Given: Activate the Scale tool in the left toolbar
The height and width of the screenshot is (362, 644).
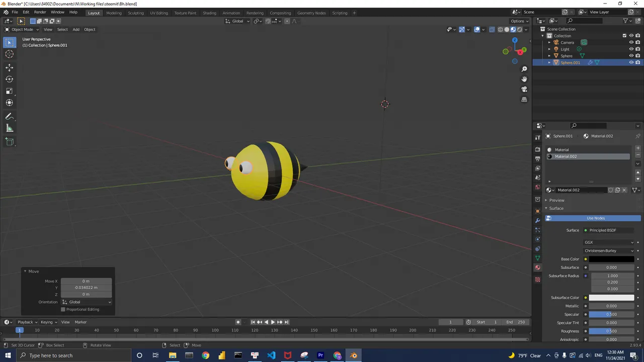Looking at the screenshot, I should 10,91.
